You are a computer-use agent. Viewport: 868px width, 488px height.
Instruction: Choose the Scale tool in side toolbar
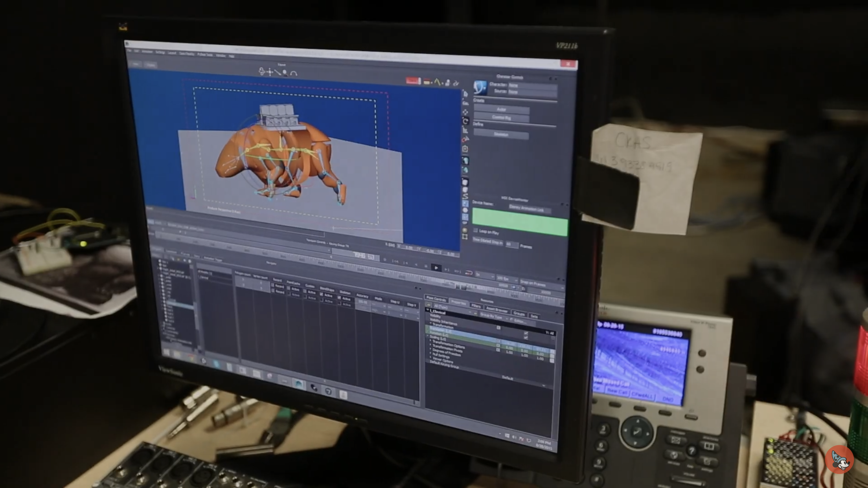point(465,130)
